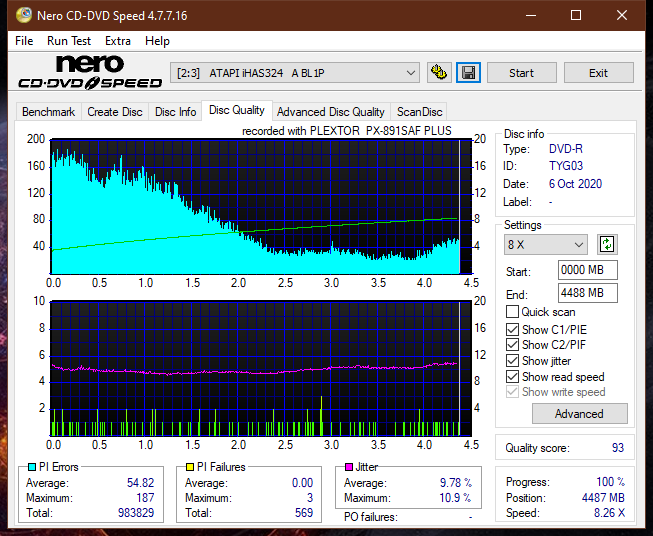Image resolution: width=653 pixels, height=536 pixels.
Task: Switch to the ScanDisc tab
Action: [x=419, y=112]
